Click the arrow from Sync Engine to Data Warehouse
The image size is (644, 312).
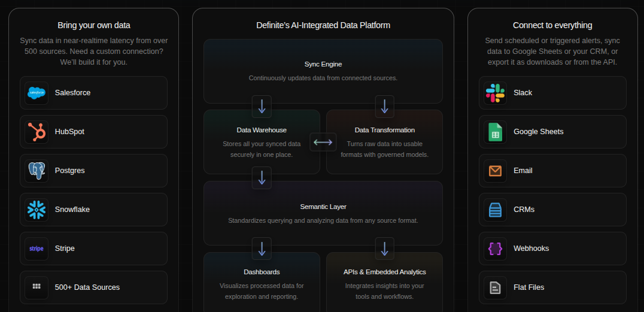(x=262, y=107)
